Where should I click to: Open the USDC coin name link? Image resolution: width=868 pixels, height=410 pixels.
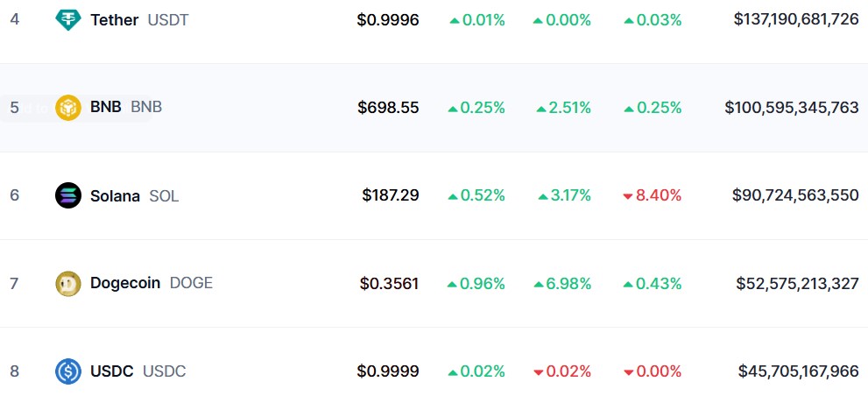coord(111,371)
